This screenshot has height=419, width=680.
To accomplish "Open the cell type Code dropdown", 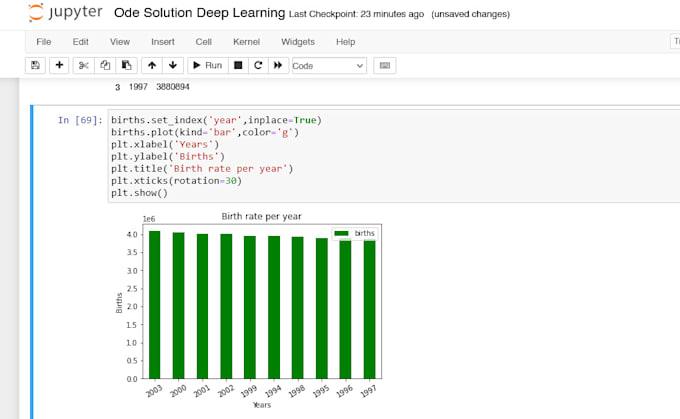I will point(329,65).
